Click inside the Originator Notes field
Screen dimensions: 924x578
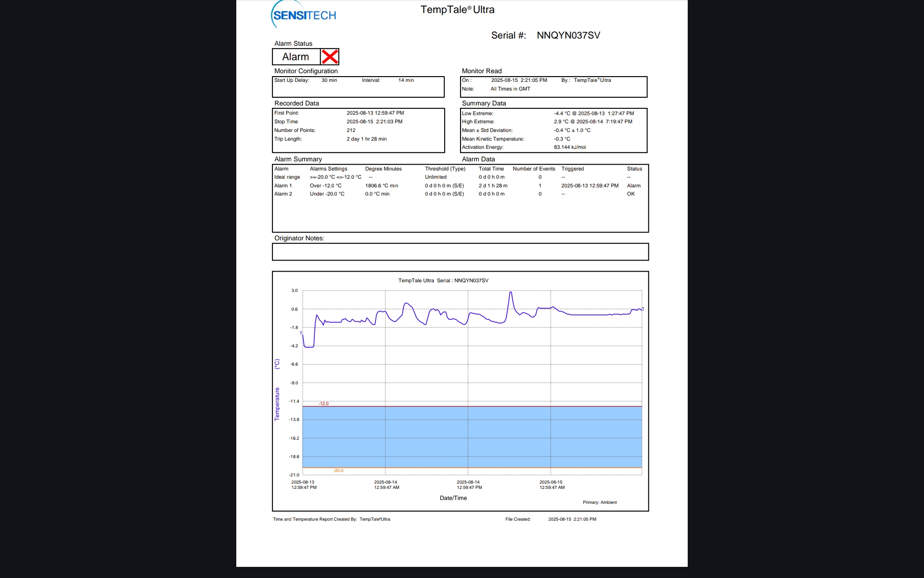pyautogui.click(x=460, y=252)
